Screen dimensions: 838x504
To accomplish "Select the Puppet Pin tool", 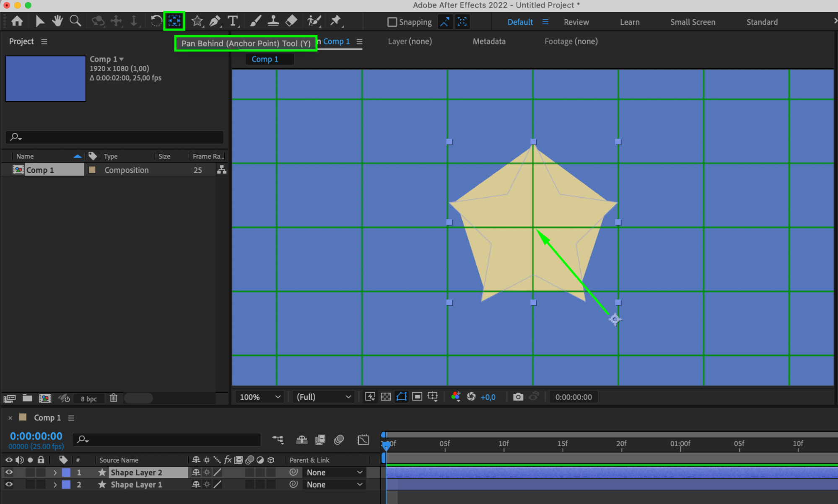I will click(335, 21).
